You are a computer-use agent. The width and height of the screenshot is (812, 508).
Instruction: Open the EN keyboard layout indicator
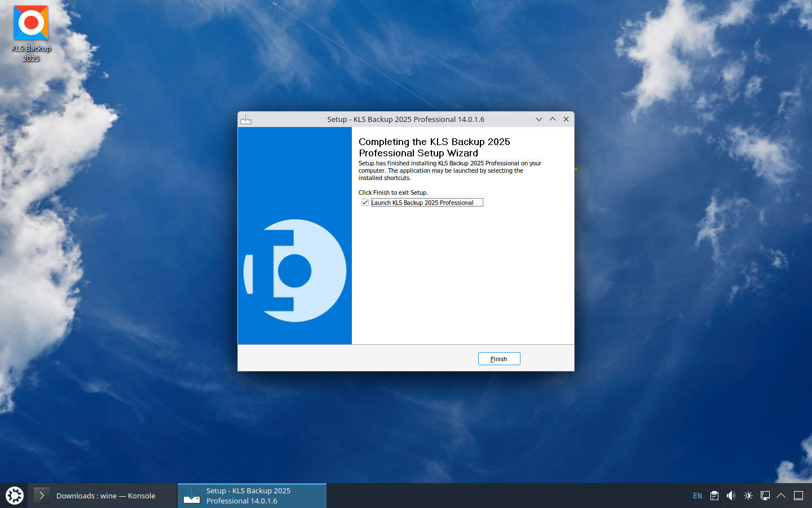coord(698,496)
